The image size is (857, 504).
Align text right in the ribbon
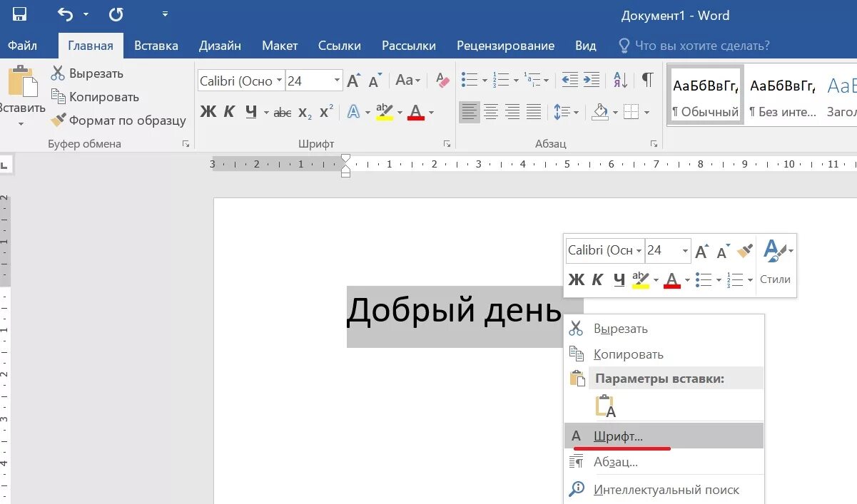pyautogui.click(x=512, y=112)
